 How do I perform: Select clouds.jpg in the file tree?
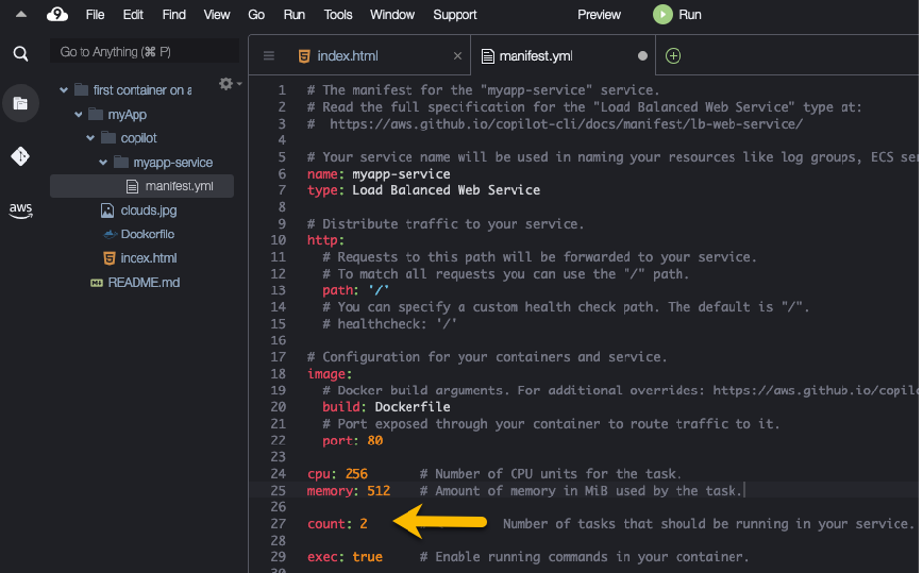(x=148, y=210)
